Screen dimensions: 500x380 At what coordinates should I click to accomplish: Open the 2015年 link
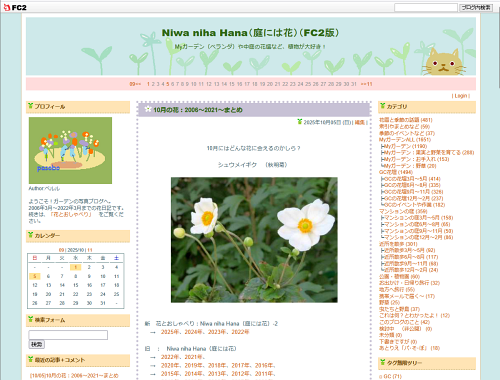click(170, 374)
